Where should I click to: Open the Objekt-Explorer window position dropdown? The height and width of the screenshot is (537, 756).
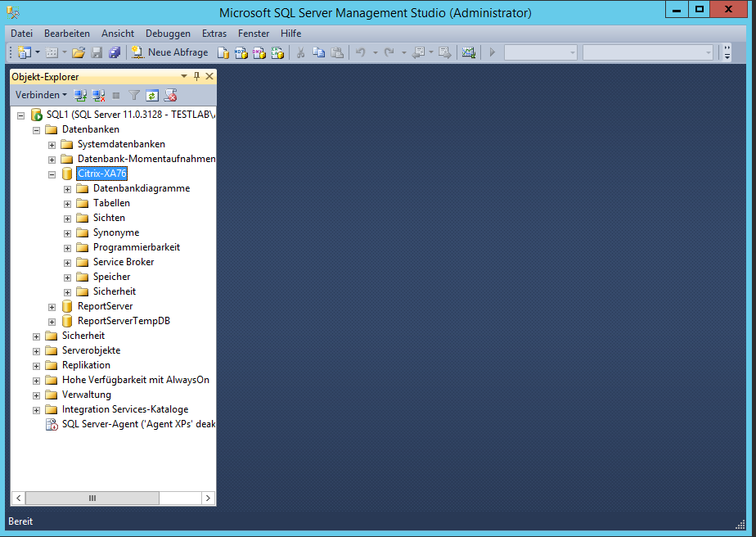click(x=184, y=76)
